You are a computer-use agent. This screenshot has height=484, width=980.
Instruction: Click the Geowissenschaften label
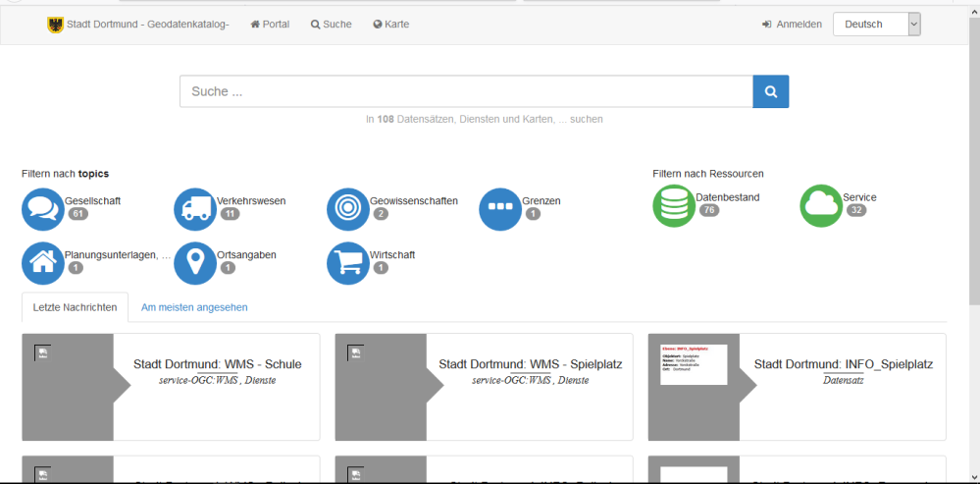coord(414,200)
